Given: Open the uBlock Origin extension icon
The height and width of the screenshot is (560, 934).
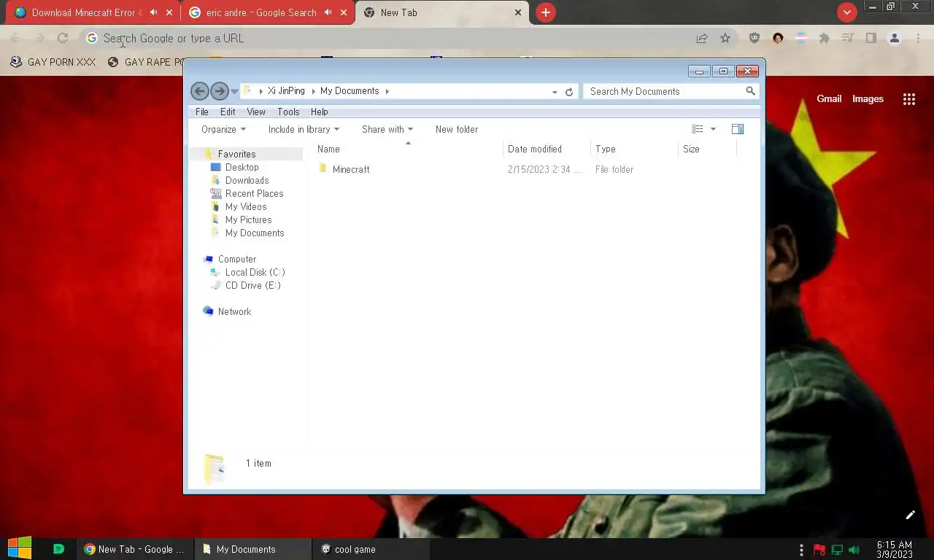Looking at the screenshot, I should [754, 38].
